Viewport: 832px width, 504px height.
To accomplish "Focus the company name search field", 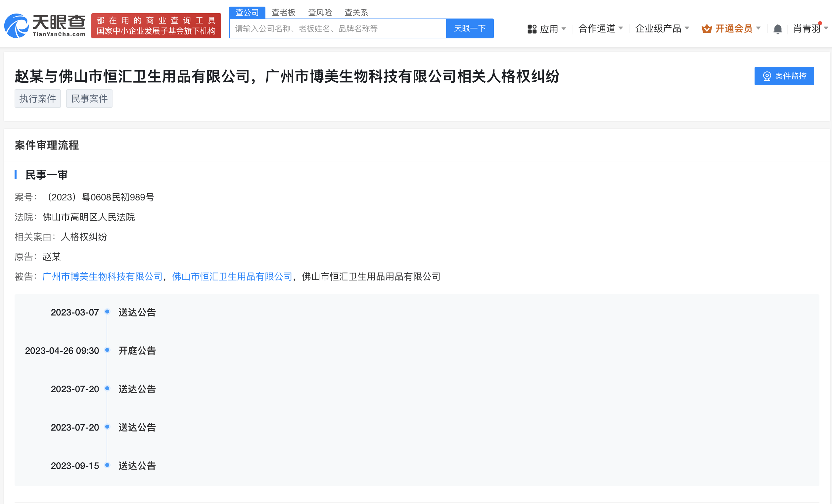I will (x=338, y=29).
